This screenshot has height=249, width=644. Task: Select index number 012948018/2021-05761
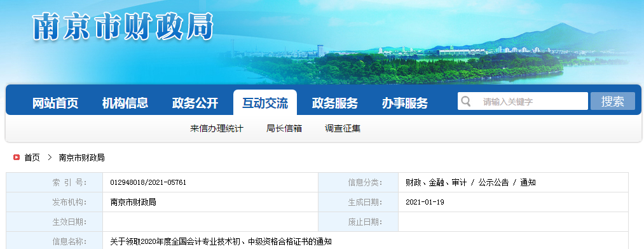click(148, 182)
